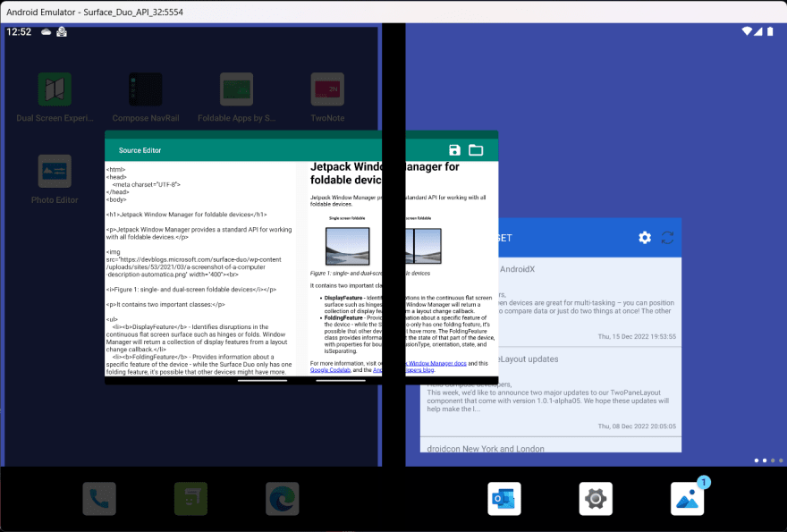787x532 pixels.
Task: Tap the cellular signal status icon
Action: click(x=757, y=31)
